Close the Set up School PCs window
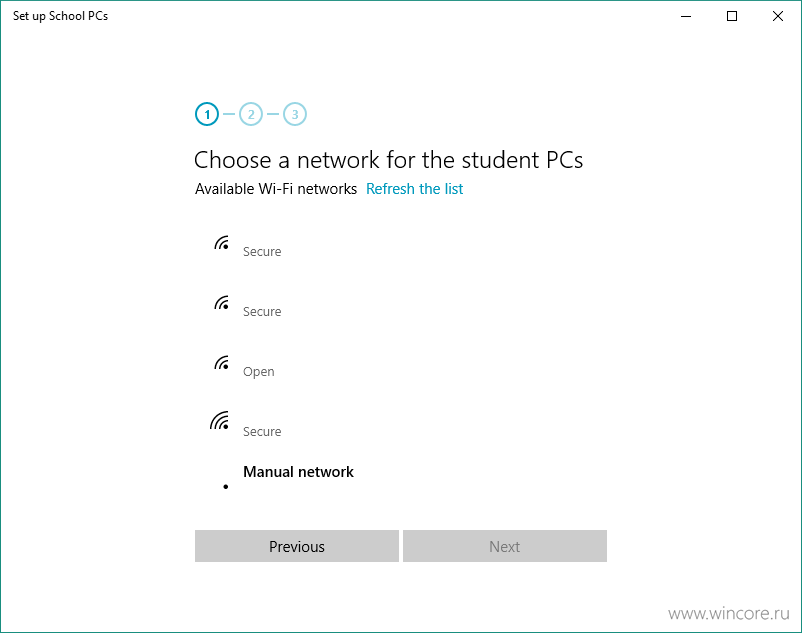The height and width of the screenshot is (633, 802). (x=778, y=16)
